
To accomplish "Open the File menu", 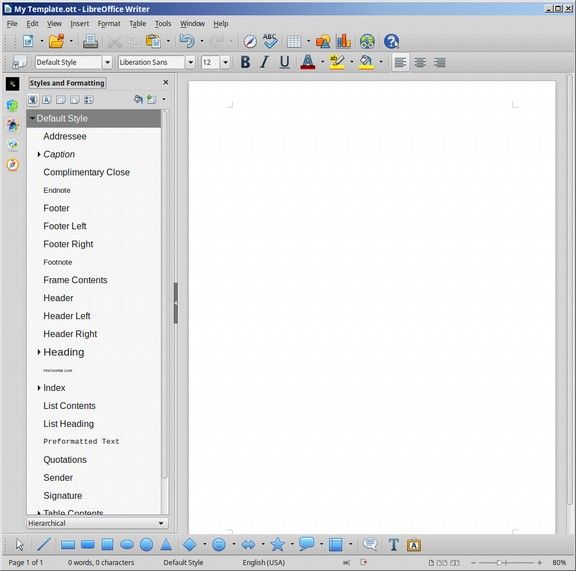I will coord(12,24).
